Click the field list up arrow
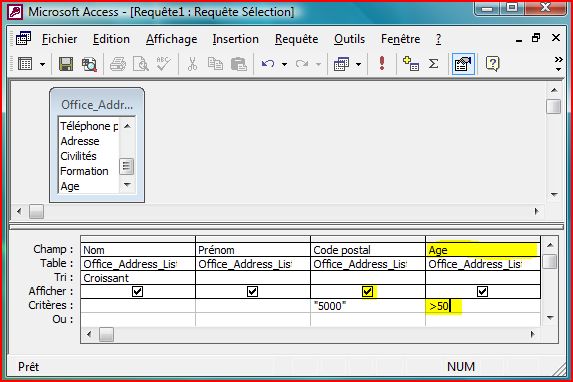 coord(127,126)
